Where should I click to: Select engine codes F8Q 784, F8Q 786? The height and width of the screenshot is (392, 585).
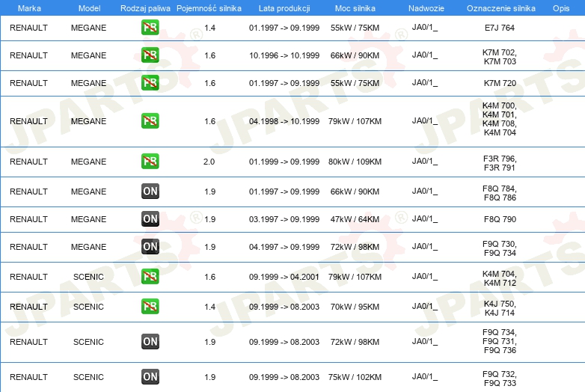coord(500,193)
